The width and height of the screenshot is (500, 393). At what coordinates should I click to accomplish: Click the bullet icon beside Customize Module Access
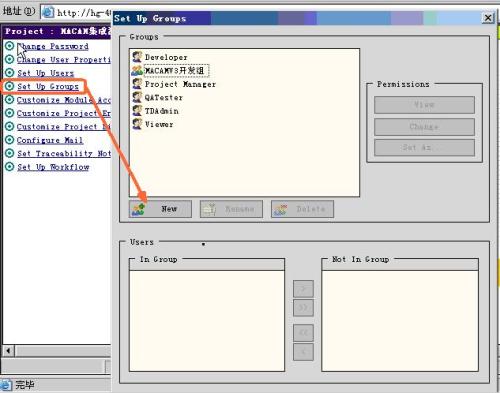pos(10,100)
